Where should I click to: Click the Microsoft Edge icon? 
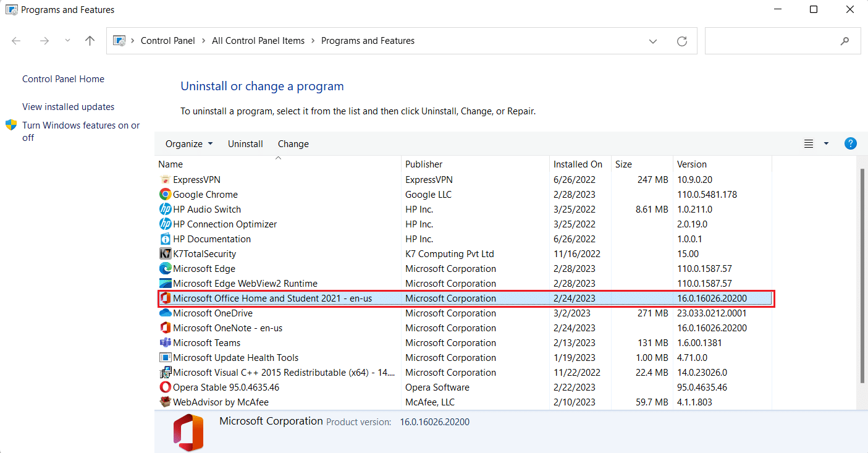[x=165, y=269]
